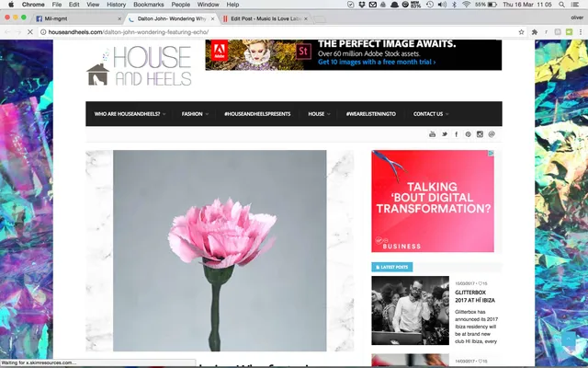Open a new tab button
Viewport: 588px width, 368px height.
[319, 19]
